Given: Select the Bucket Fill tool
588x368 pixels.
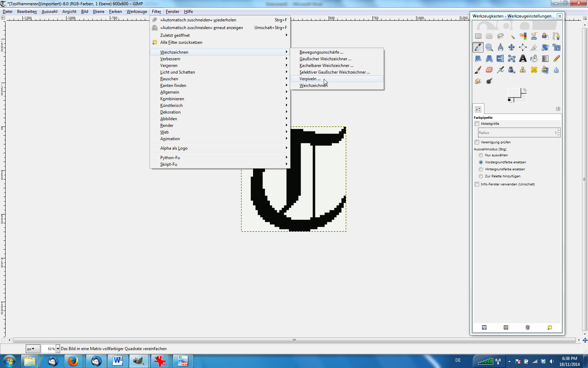Looking at the screenshot, I should pos(534,59).
